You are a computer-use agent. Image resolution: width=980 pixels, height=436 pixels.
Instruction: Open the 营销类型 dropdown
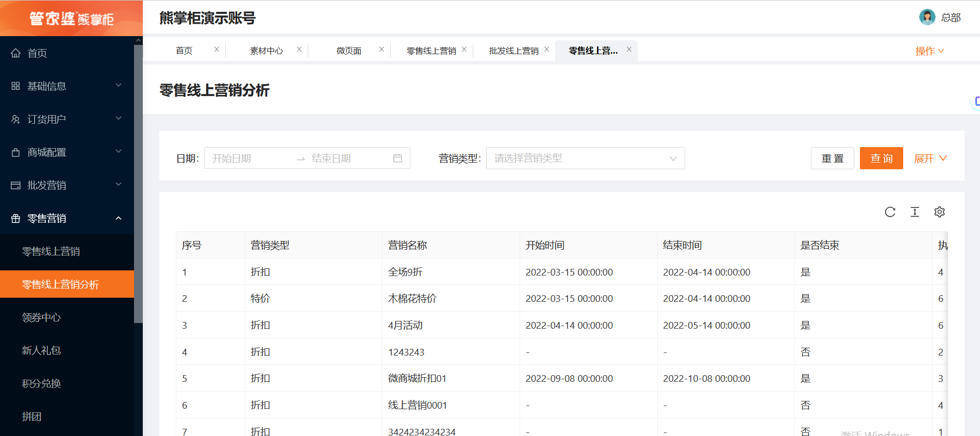coord(585,158)
